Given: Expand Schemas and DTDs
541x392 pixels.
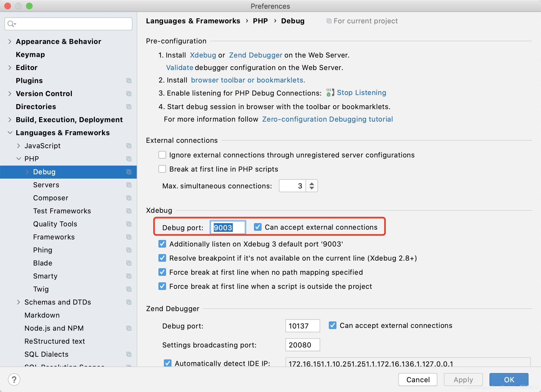Looking at the screenshot, I should [x=18, y=302].
